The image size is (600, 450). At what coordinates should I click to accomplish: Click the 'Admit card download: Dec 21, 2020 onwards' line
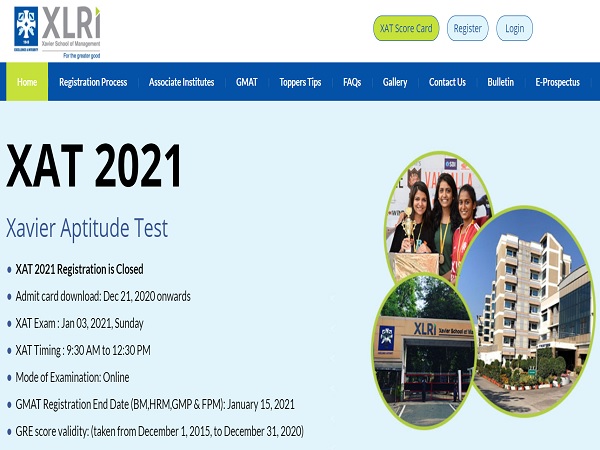[103, 297]
